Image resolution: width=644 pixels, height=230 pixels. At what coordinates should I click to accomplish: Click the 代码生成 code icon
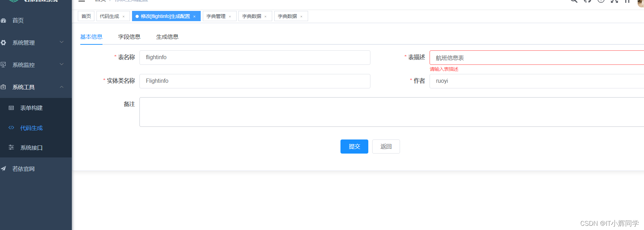pos(11,128)
